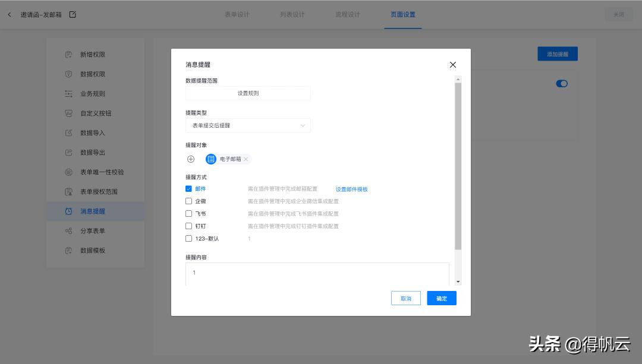This screenshot has height=364, width=642.
Task: Enable the 企微 reminder option
Action: click(x=188, y=201)
